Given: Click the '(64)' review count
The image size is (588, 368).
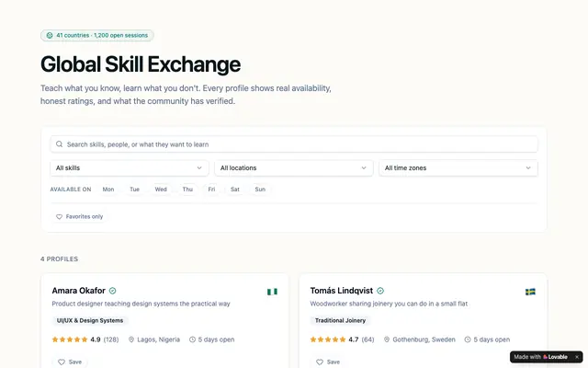Looking at the screenshot, I should pyautogui.click(x=367, y=339).
